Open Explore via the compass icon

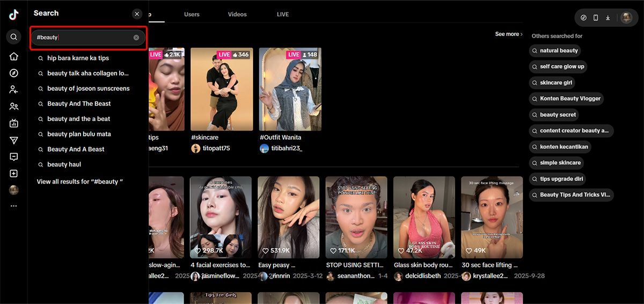click(14, 73)
